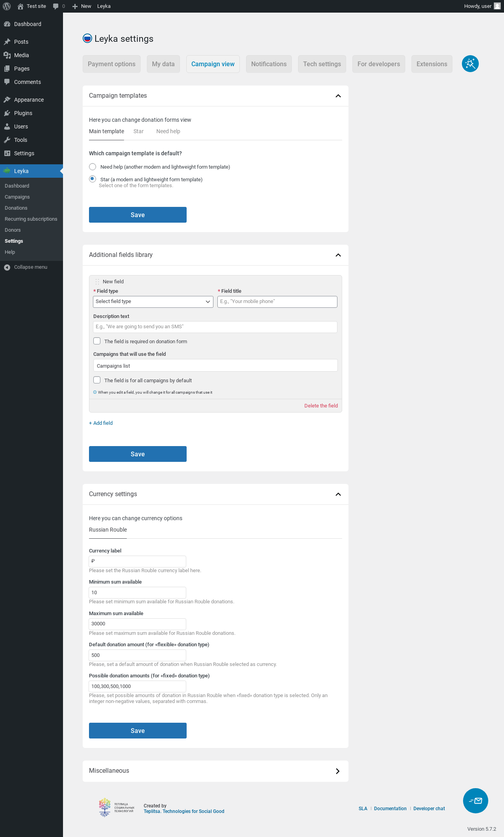The width and height of the screenshot is (504, 837).
Task: Click the Add field link
Action: [x=101, y=423]
